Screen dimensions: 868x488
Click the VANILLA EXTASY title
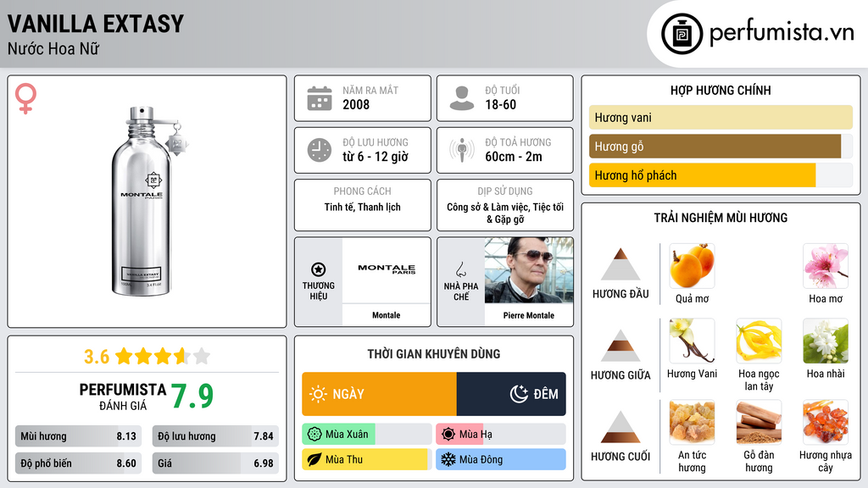click(x=95, y=24)
